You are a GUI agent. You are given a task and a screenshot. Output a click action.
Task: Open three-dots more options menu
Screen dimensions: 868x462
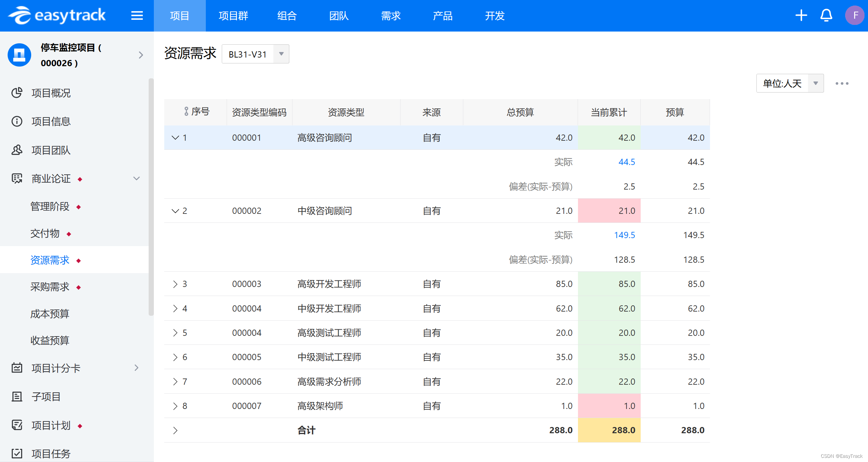[x=842, y=84]
